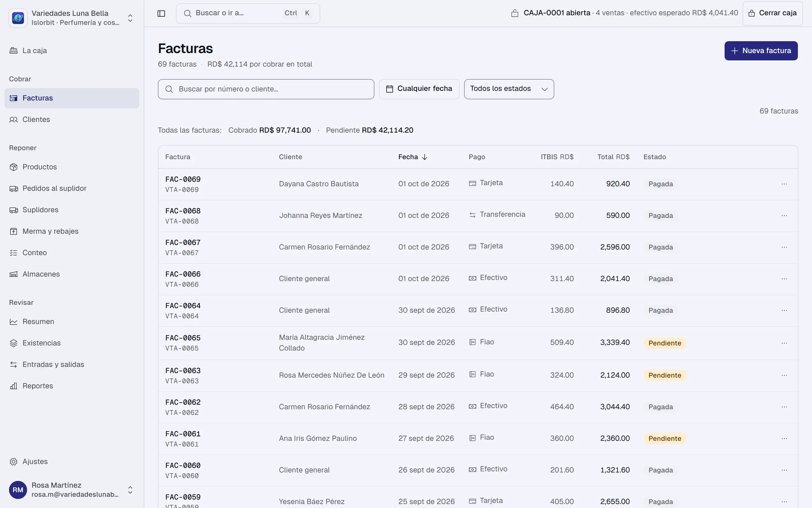
Task: Click the RM user avatar
Action: pos(18,490)
